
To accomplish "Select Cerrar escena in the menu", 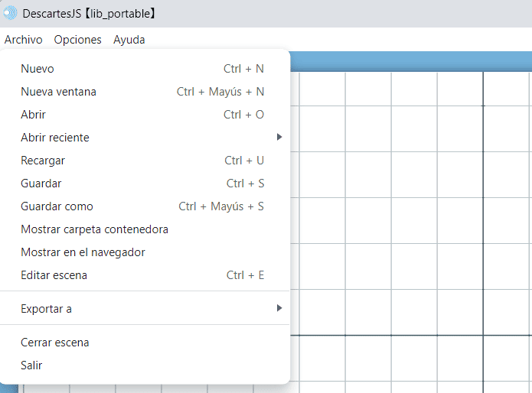I will (x=55, y=343).
